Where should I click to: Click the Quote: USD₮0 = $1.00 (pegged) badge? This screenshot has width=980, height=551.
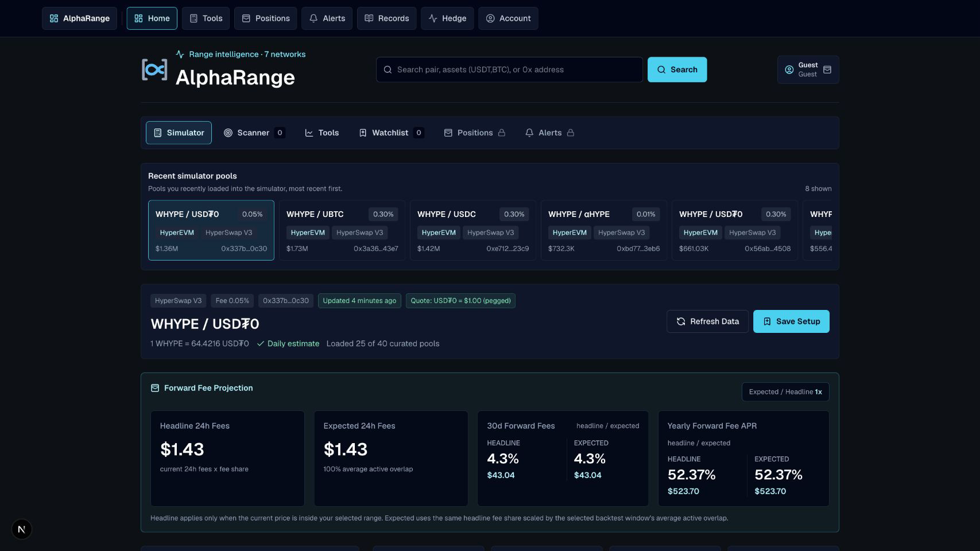click(460, 301)
